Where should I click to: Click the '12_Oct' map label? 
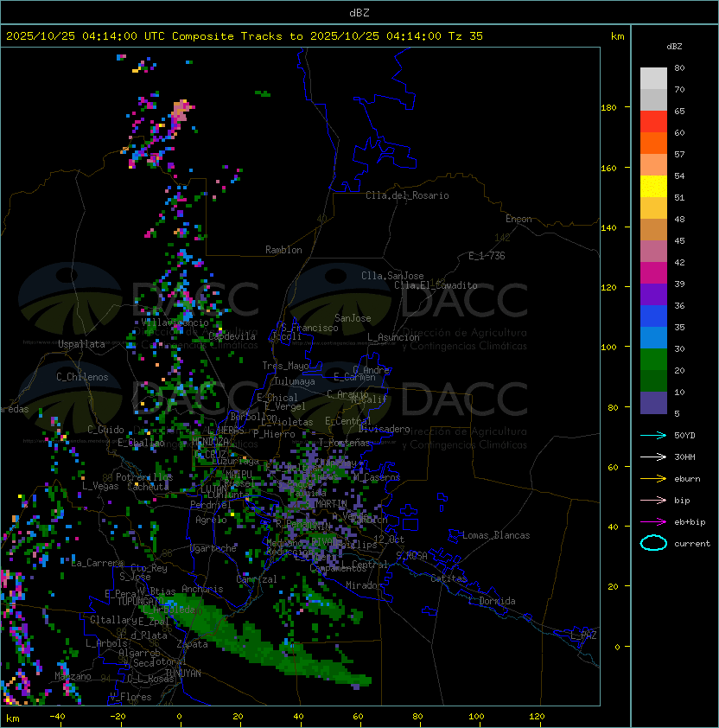pos(389,540)
